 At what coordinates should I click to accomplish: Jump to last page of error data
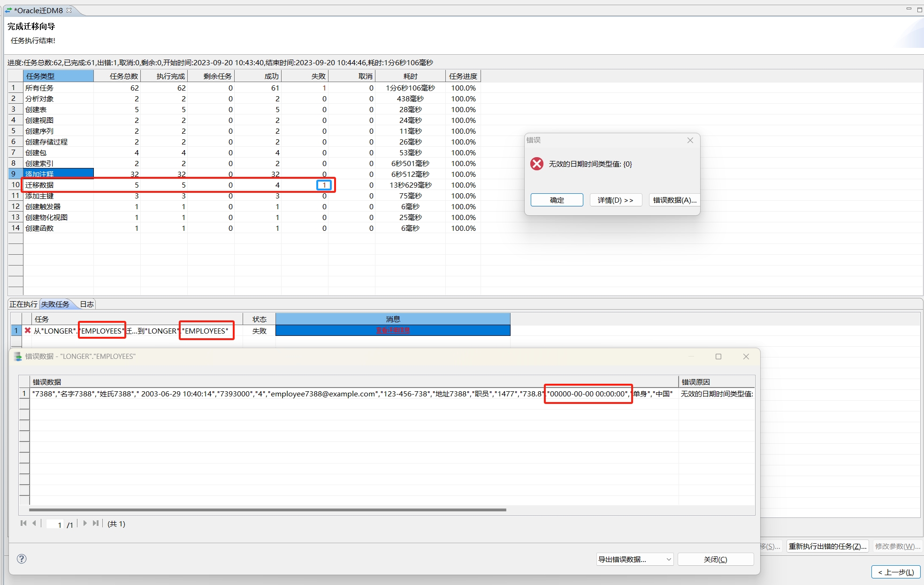tap(96, 523)
